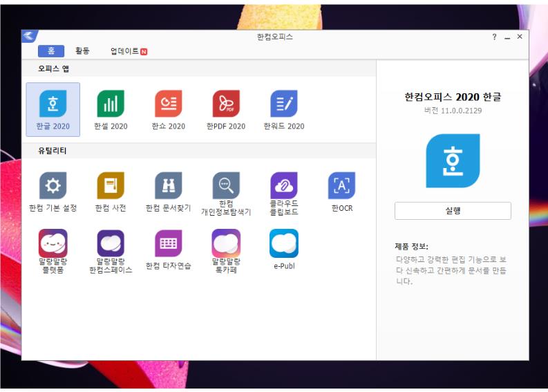This screenshot has height=392, width=548.
Task: Select the 한쇼 2020 presentation icon
Action: point(169,104)
